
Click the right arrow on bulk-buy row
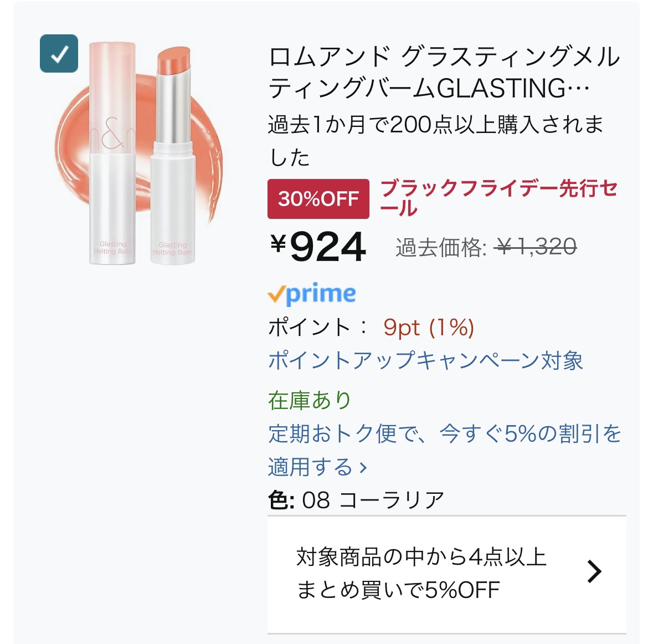(x=594, y=571)
